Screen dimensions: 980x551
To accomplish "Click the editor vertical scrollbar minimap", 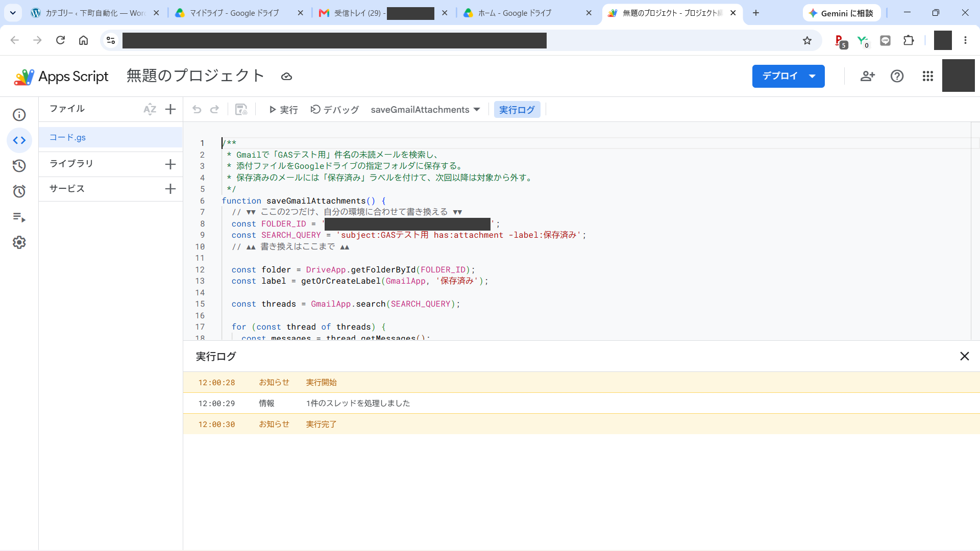I will point(975,231).
